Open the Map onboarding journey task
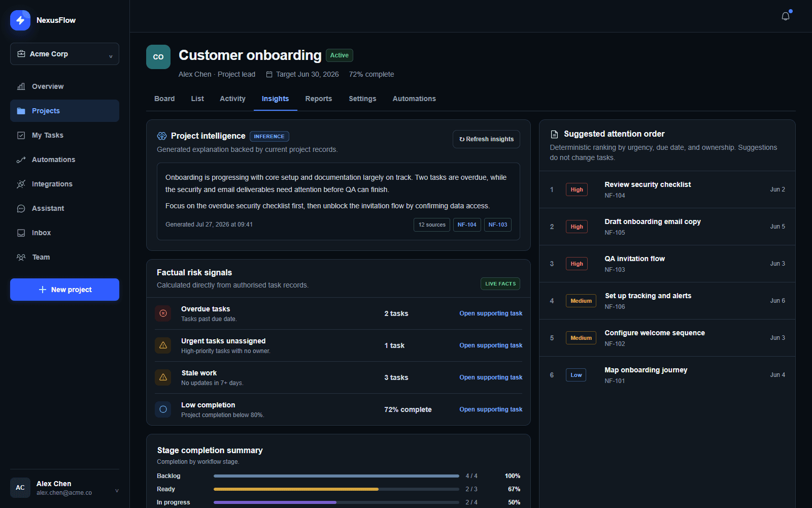This screenshot has height=508, width=812. pyautogui.click(x=667, y=375)
